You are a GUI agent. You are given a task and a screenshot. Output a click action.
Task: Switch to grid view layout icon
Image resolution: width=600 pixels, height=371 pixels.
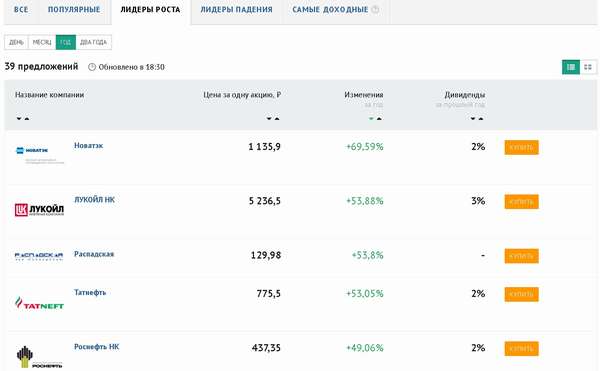(x=588, y=67)
